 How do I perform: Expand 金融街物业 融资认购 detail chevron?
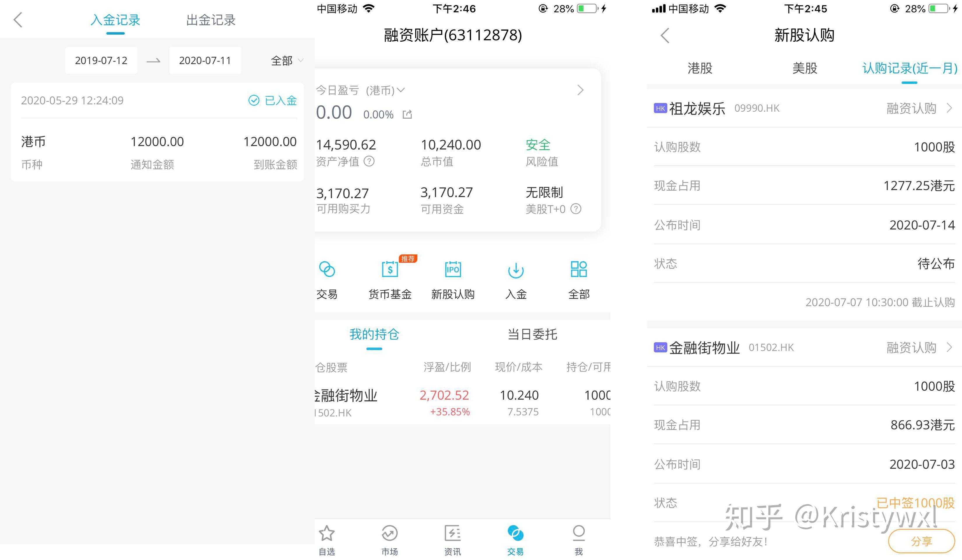949,347
